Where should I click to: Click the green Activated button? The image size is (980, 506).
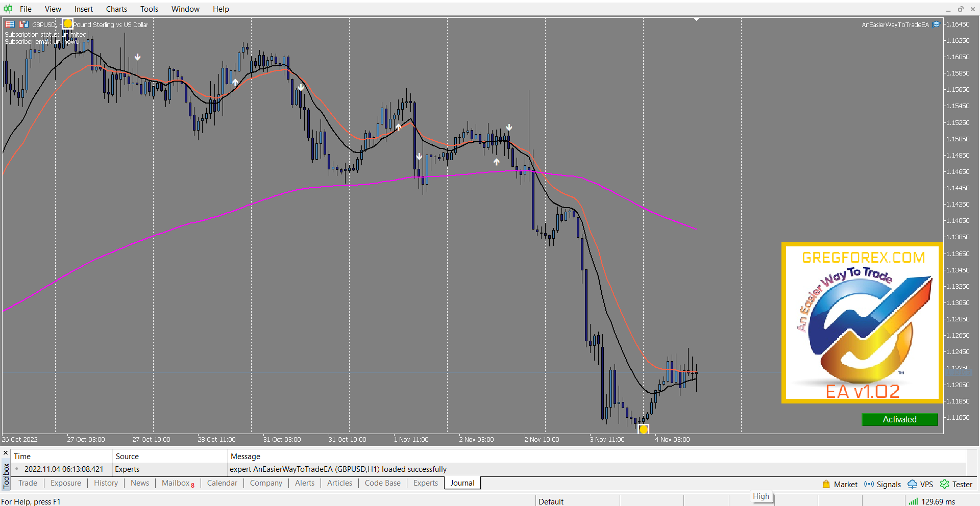[899, 419]
